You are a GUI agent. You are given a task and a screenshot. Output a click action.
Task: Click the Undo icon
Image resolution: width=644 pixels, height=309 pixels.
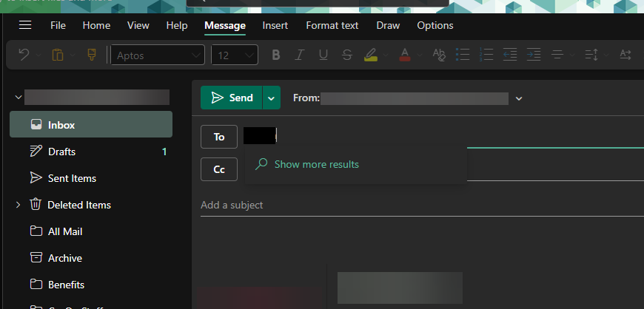24,55
